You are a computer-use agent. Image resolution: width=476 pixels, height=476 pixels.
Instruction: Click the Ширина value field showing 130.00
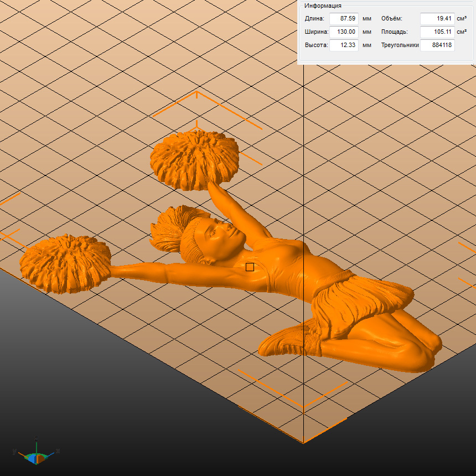pos(343,32)
